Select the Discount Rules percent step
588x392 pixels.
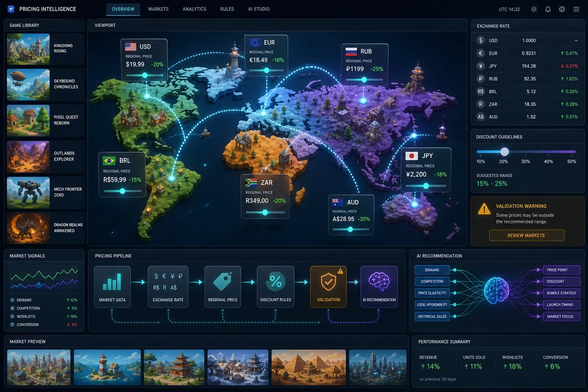click(276, 287)
